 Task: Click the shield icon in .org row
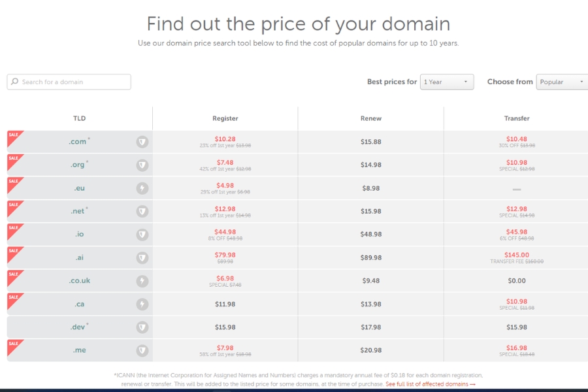point(142,165)
